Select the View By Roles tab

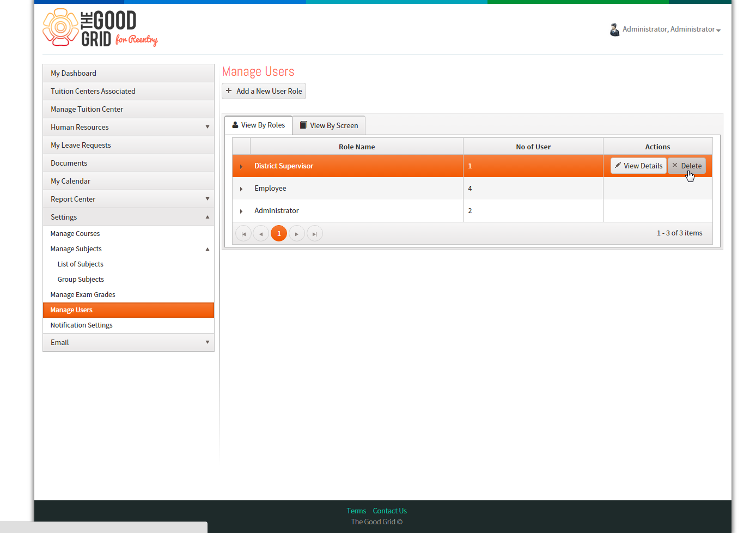[x=258, y=125]
